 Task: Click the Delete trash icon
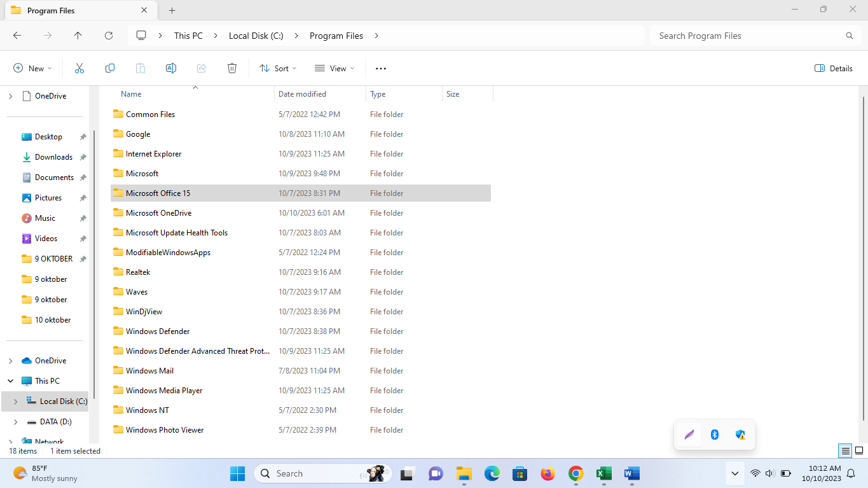[x=232, y=68]
